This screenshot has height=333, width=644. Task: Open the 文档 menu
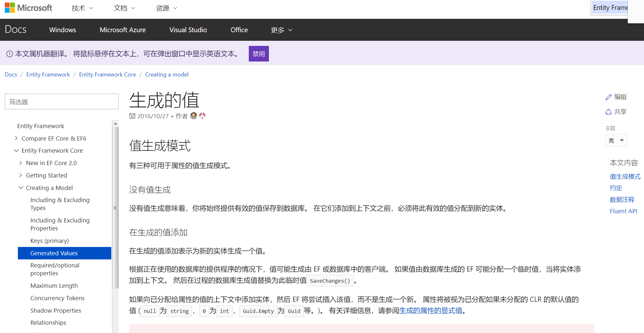[x=124, y=8]
